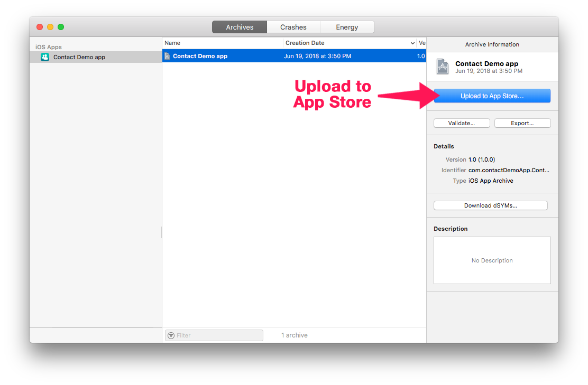The width and height of the screenshot is (588, 385).
Task: Click the Jun 19, 2018 date cell
Action: (318, 56)
